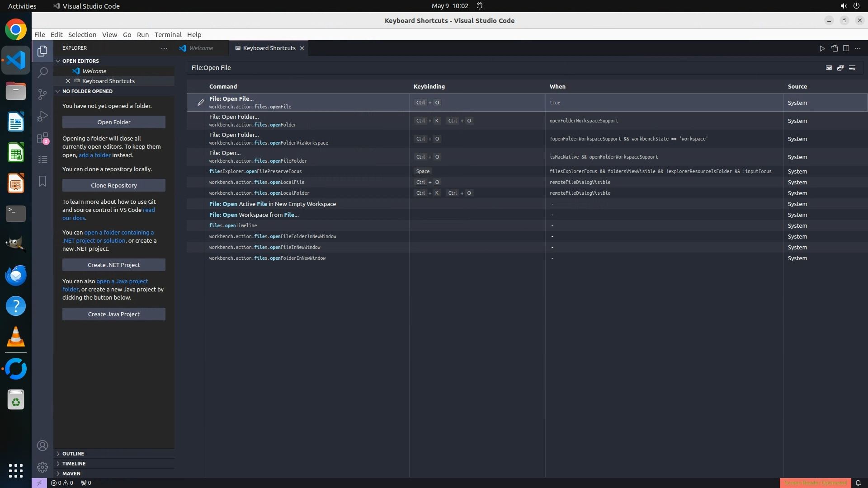This screenshot has height=488, width=868.
Task: Toggle Record Keys in search bar
Action: tap(829, 68)
